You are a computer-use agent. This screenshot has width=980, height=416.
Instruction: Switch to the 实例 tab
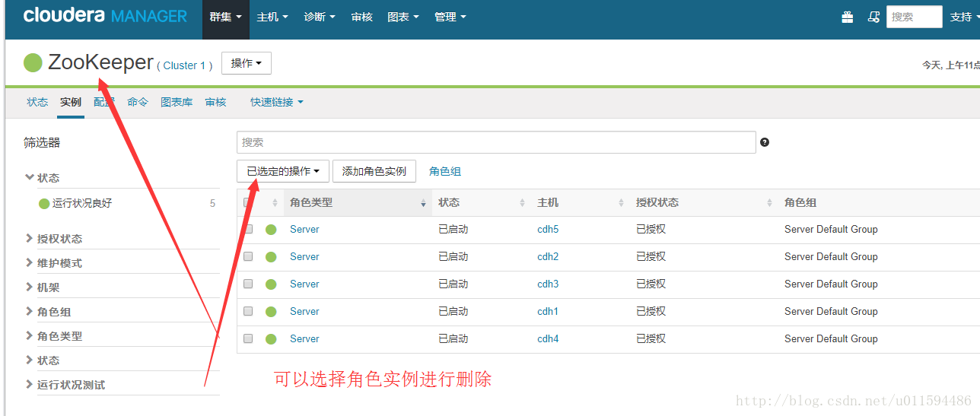[x=71, y=102]
